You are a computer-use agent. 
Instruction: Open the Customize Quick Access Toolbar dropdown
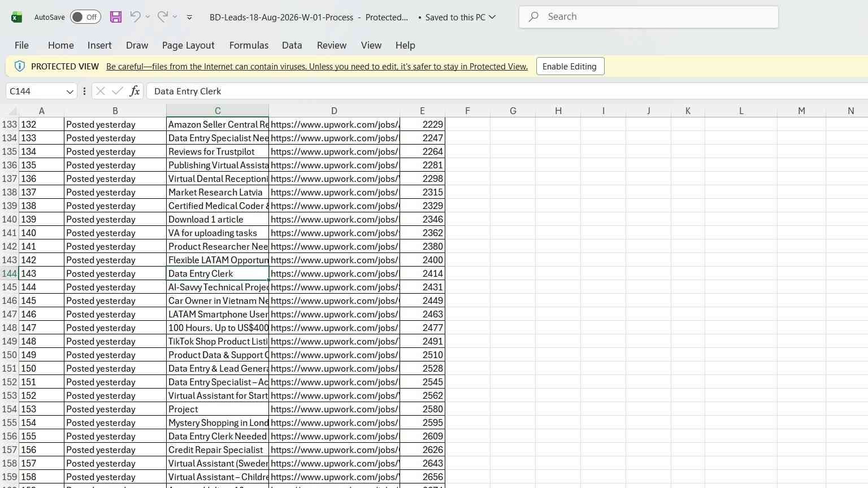click(189, 18)
